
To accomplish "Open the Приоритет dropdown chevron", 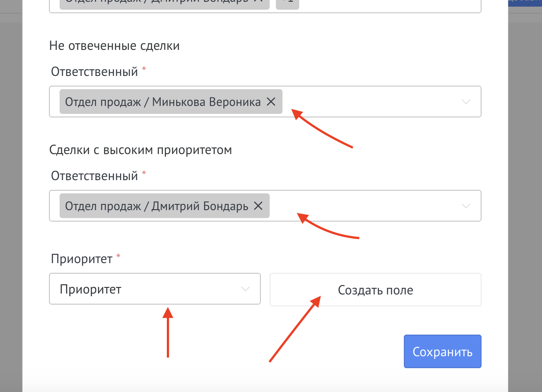I will pos(245,290).
